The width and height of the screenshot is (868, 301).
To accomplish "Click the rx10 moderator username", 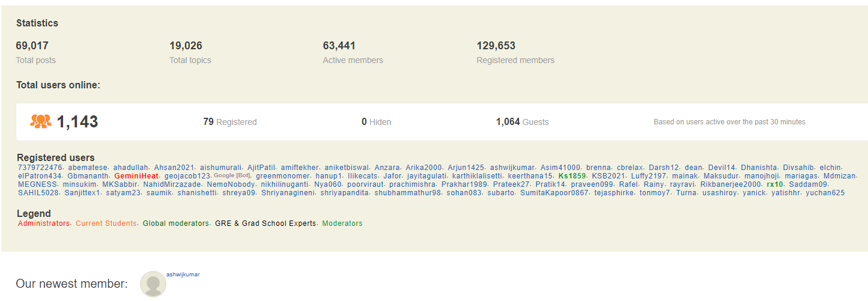I will (775, 184).
